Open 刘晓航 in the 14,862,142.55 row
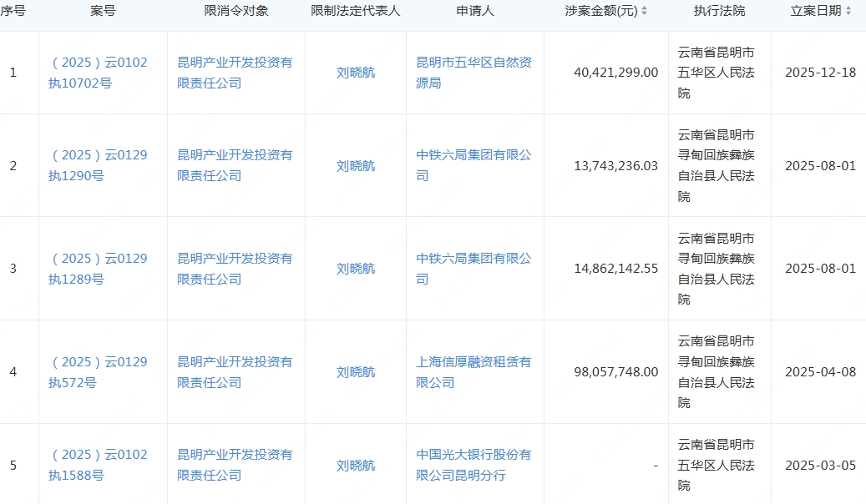This screenshot has height=504, width=866. [356, 269]
